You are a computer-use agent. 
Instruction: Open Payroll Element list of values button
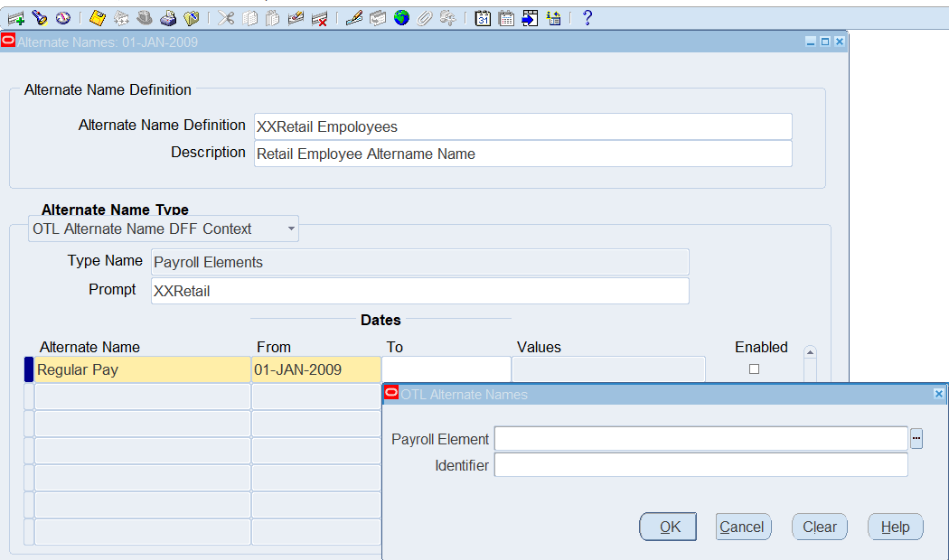(x=916, y=439)
